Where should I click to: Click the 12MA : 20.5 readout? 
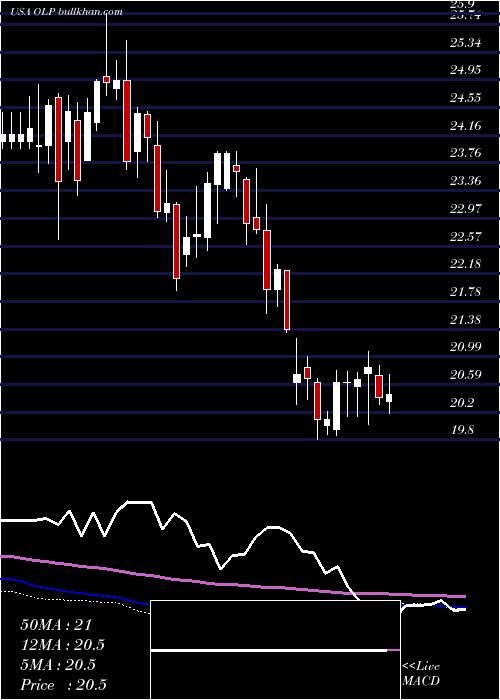pos(62,645)
